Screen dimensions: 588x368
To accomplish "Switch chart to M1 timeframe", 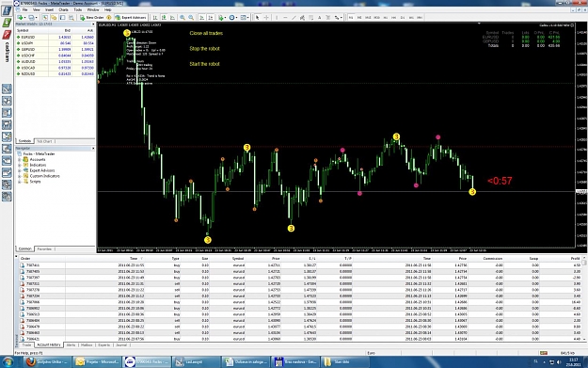I will 351,17.
